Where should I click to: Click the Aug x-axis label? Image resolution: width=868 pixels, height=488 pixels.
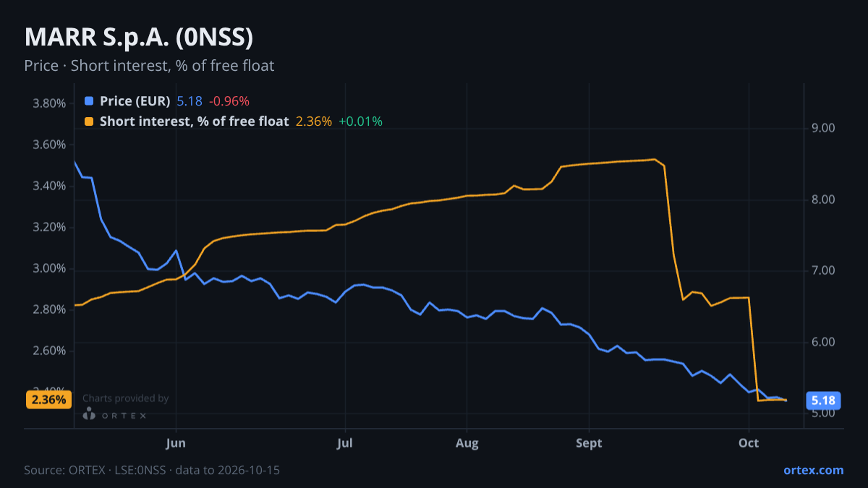pyautogui.click(x=467, y=443)
